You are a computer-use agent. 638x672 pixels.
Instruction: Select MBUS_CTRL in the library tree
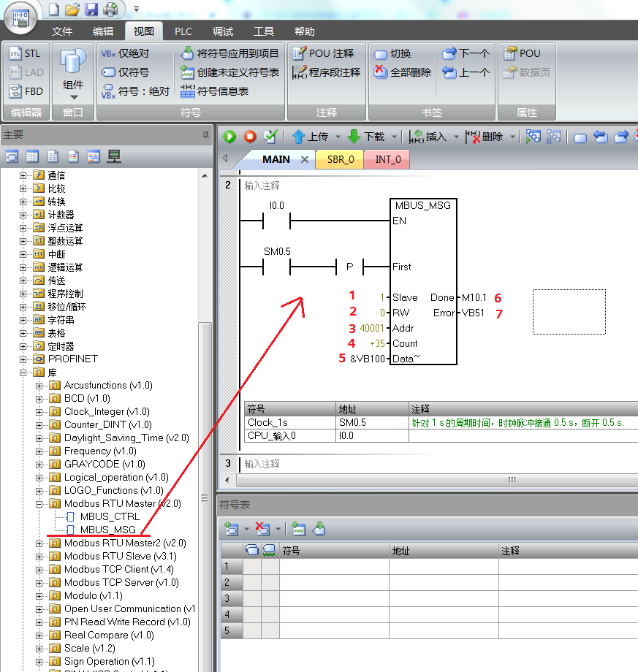point(110,517)
